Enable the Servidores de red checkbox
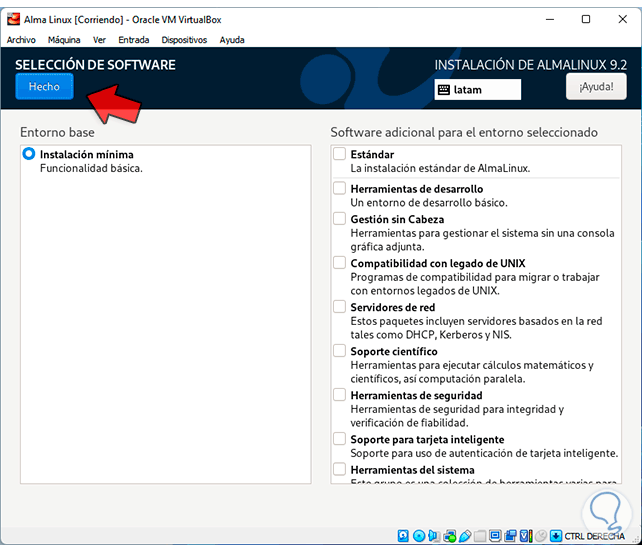The width and height of the screenshot is (642, 552). click(x=339, y=307)
